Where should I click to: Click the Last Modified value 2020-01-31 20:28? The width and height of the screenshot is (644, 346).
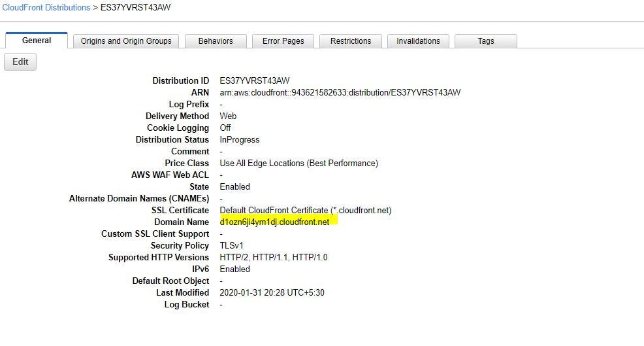pos(272,293)
